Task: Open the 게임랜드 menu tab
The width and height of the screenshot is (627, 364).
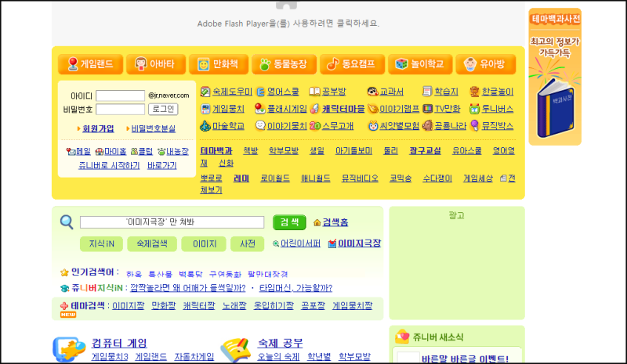Action: click(90, 64)
